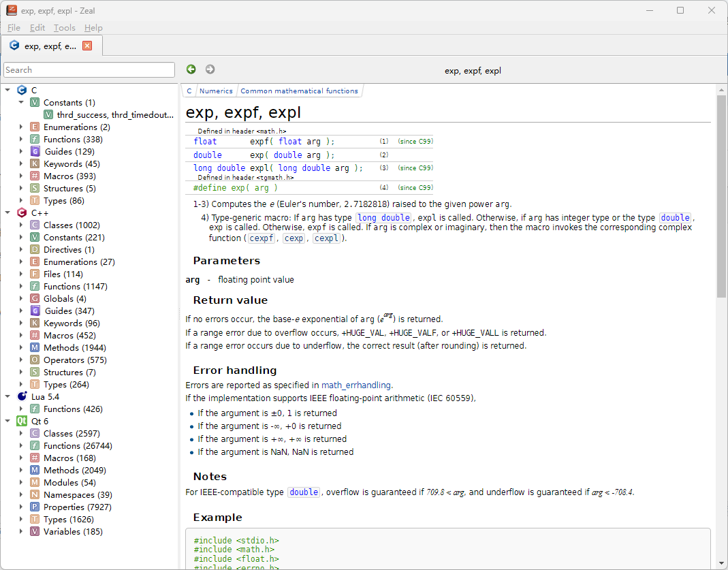This screenshot has height=570, width=728.
Task: Click the C breadcrumb link
Action: click(189, 91)
